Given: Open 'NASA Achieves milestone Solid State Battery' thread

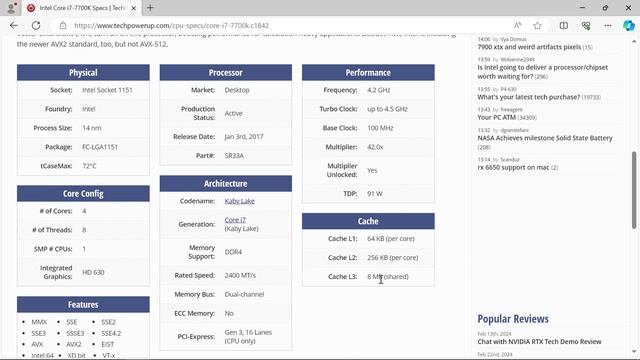Looking at the screenshot, I should 545,138.
